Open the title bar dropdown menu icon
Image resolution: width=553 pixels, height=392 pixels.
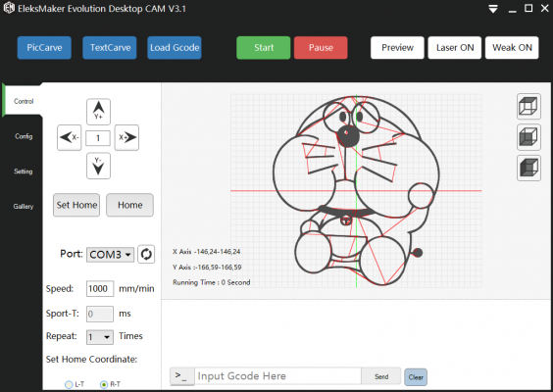click(x=493, y=9)
